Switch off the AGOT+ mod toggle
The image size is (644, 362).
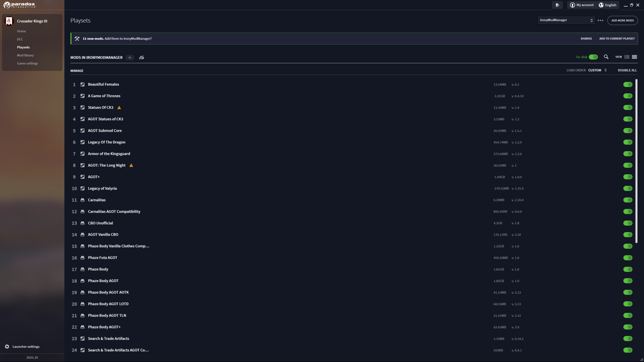pos(628,177)
